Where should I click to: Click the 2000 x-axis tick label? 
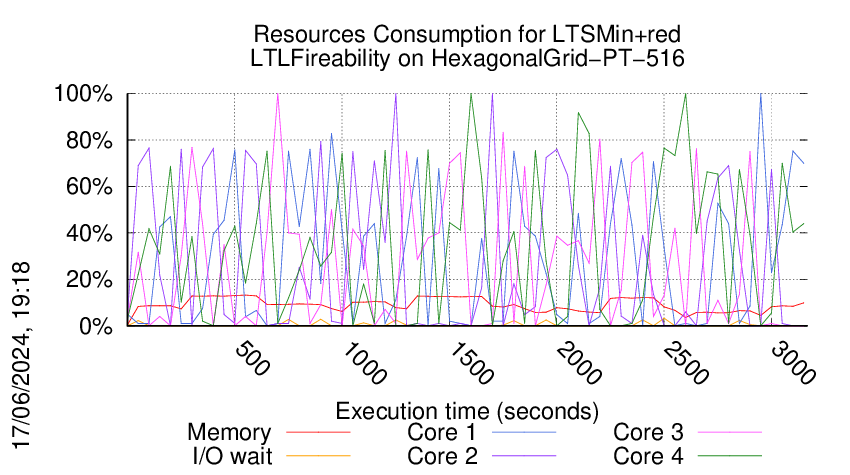point(579,363)
